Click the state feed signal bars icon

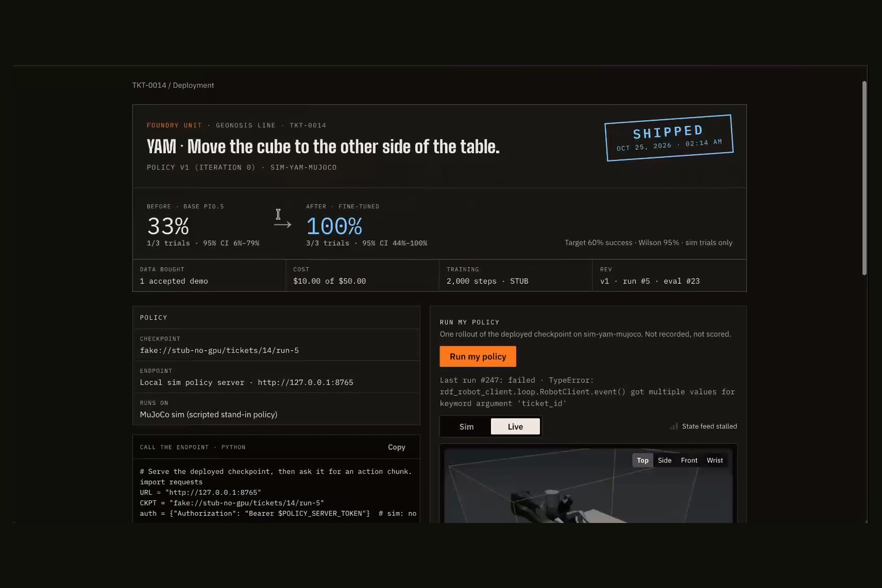[x=674, y=426]
